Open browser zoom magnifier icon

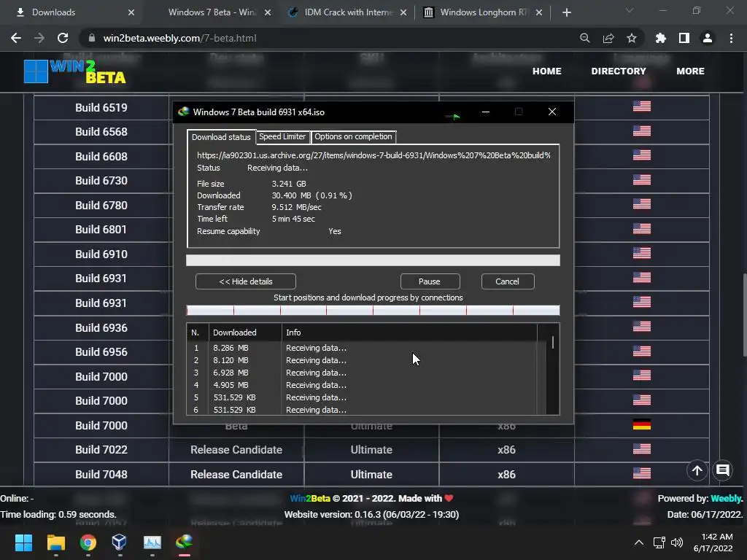click(585, 38)
